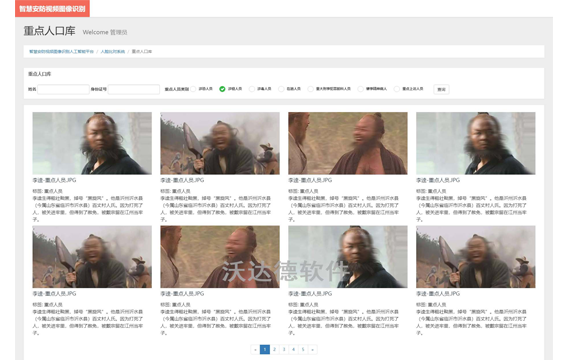Go to page 4 in pagination
Viewport: 570px width, 360px height.
click(293, 349)
